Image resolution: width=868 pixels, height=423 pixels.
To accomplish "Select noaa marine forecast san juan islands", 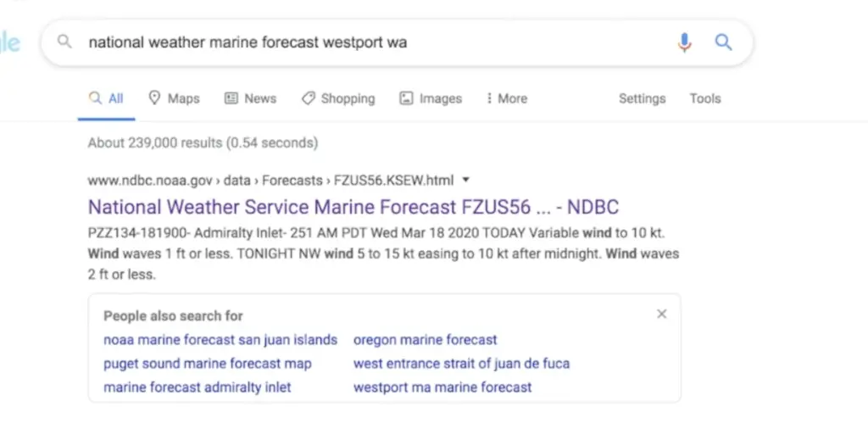I will (220, 339).
